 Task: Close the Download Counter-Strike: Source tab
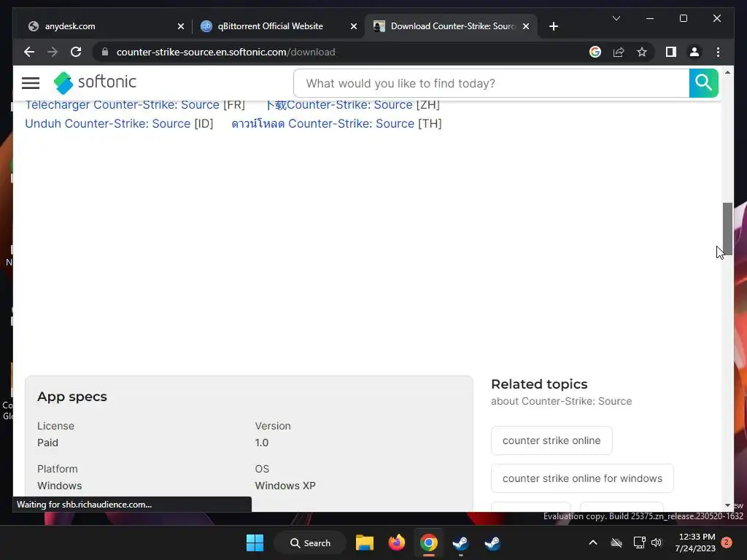[x=526, y=26]
